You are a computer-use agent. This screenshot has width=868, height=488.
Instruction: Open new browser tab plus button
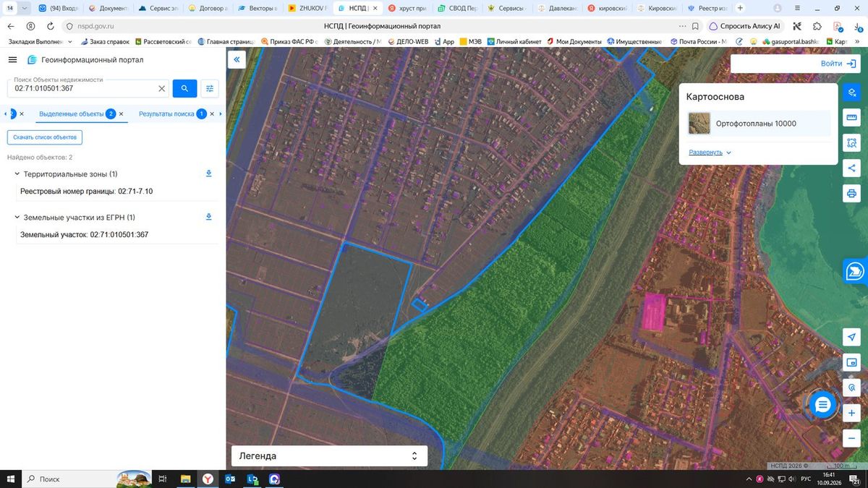point(740,8)
